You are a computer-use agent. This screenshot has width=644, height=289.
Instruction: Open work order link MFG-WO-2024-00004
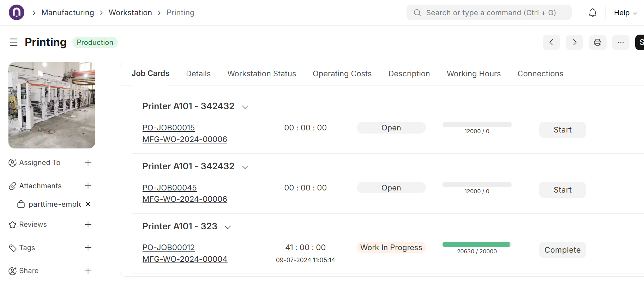[185, 259]
